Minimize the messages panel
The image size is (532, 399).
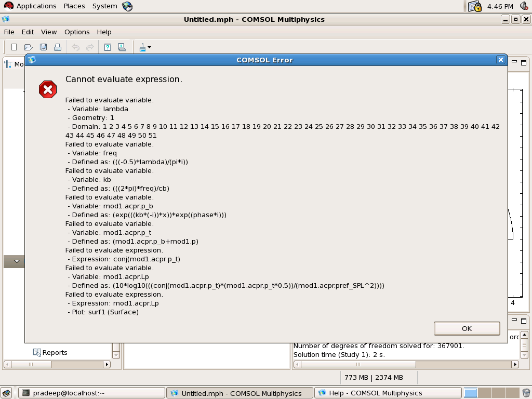coord(514,320)
